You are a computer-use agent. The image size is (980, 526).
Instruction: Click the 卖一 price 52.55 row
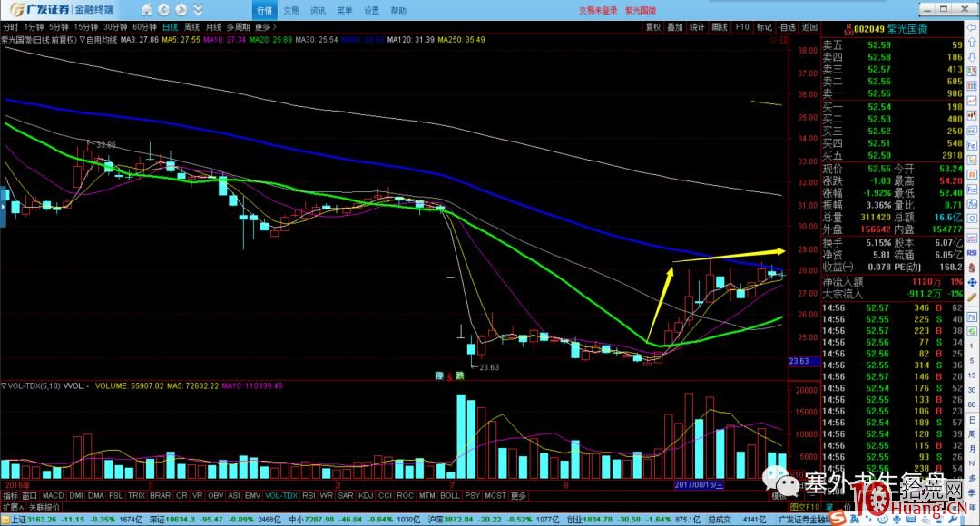893,93
